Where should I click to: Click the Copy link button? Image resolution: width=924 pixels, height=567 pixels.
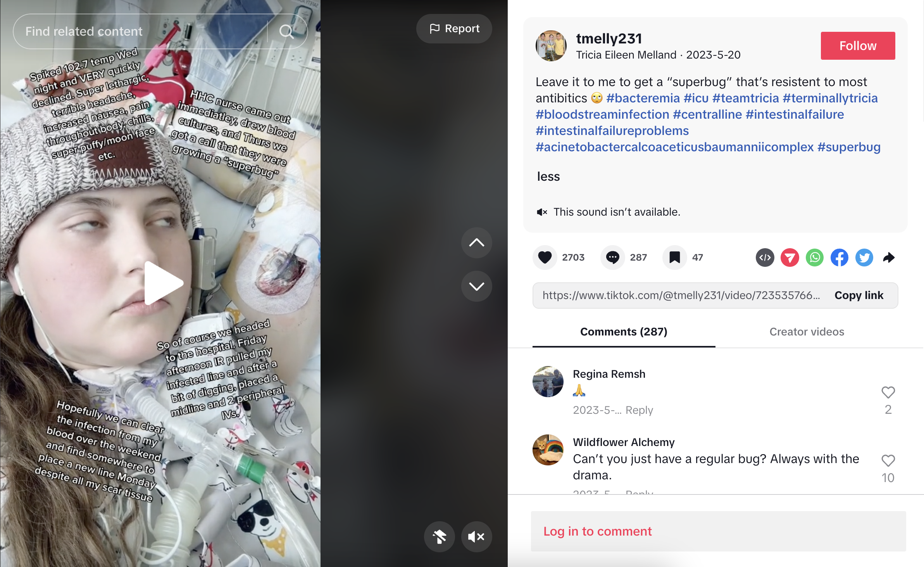(x=859, y=296)
